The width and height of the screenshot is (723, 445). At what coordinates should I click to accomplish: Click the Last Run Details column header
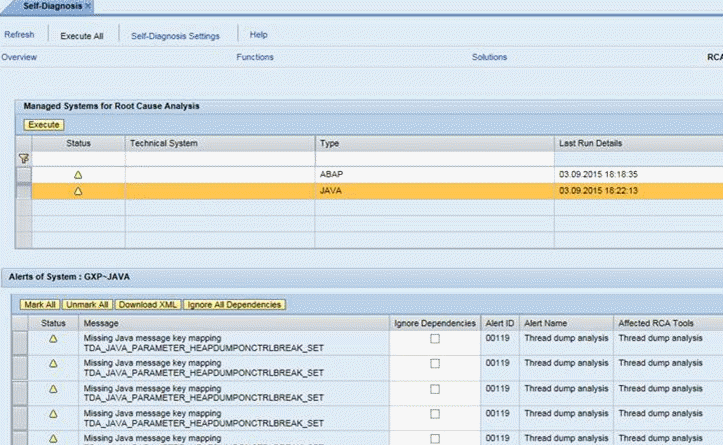(639, 143)
